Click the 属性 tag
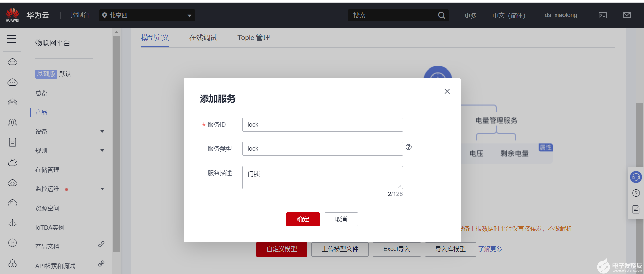The width and height of the screenshot is (644, 274). [x=546, y=147]
